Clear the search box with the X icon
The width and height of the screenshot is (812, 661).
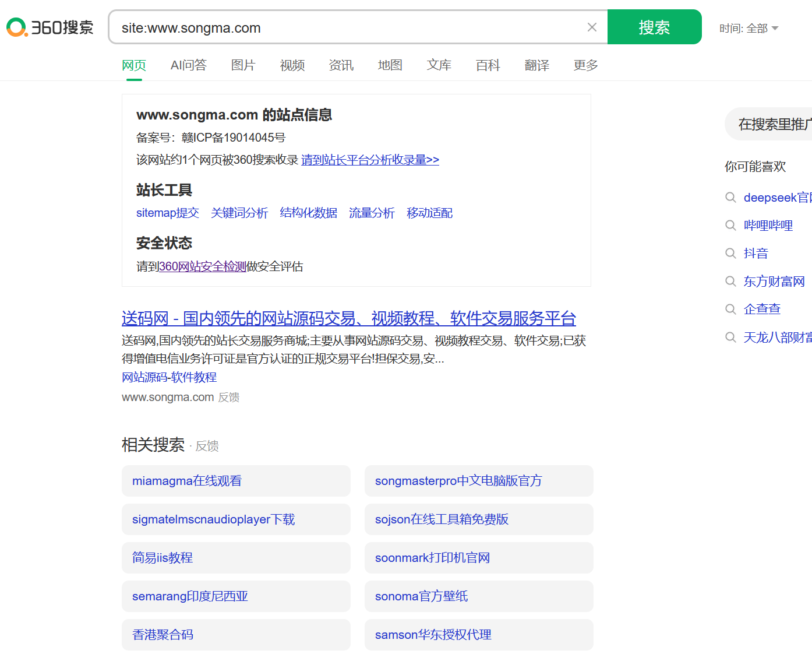pos(592,27)
